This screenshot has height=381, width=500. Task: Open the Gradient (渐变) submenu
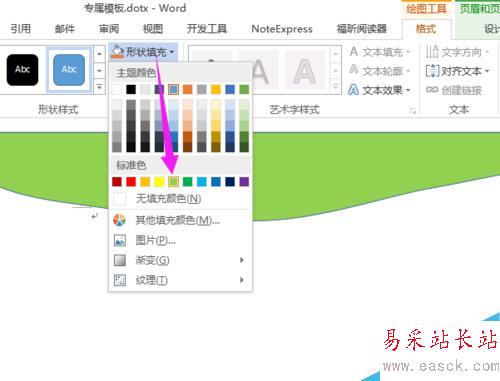point(180,260)
